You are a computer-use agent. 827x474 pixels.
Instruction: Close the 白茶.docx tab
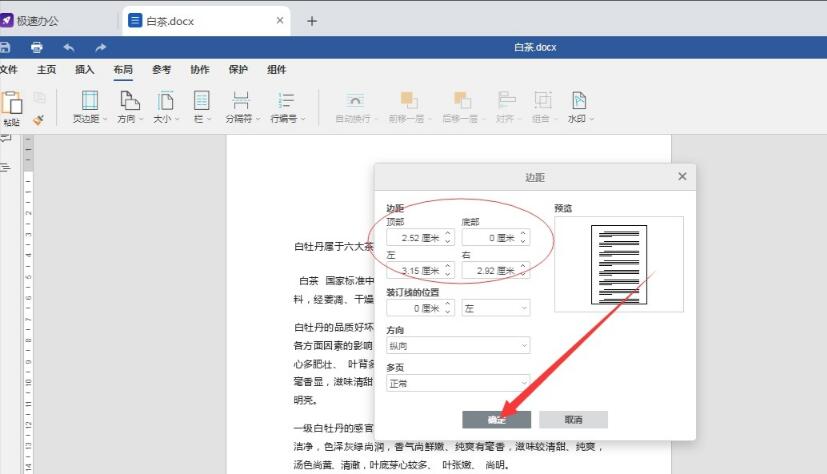[280, 21]
